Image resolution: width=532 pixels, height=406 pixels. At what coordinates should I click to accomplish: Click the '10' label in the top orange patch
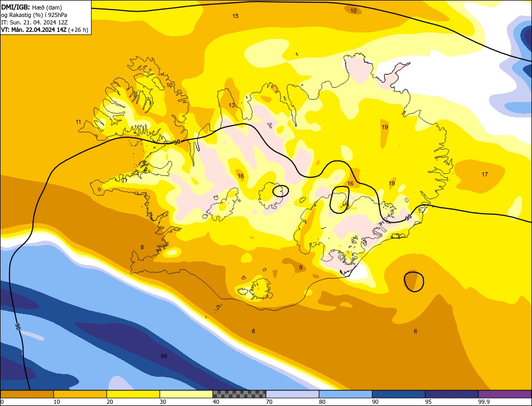(354, 11)
